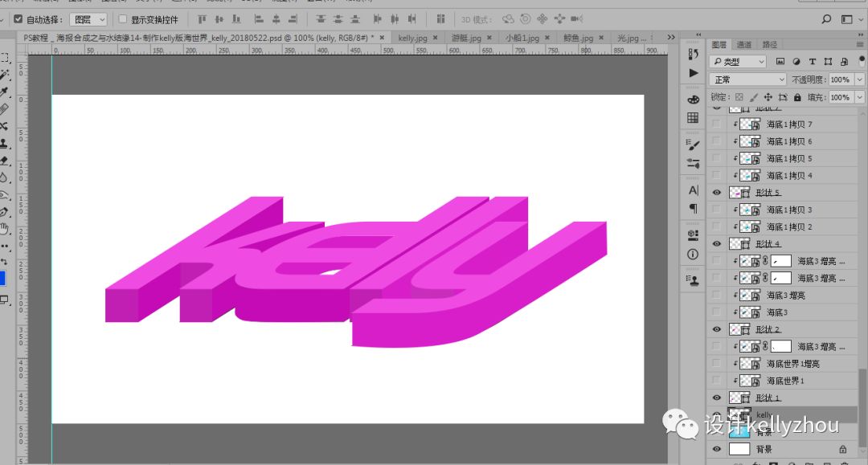This screenshot has width=868, height=465.
Task: Open the 填充 slider dropdown arrow
Action: click(860, 97)
